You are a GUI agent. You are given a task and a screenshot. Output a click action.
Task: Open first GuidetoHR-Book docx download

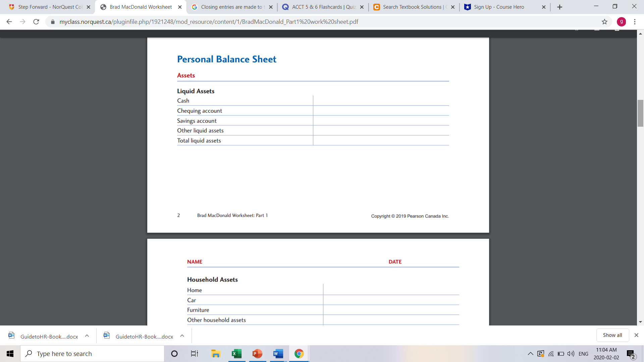pos(49,337)
